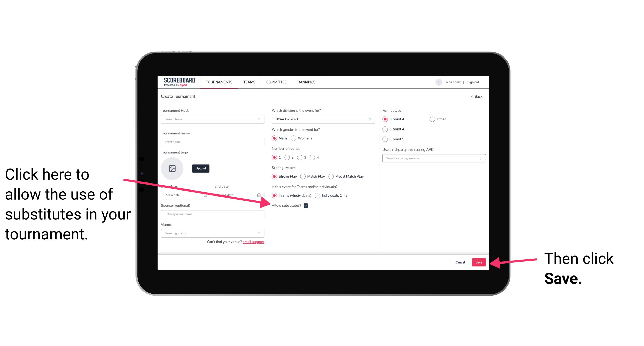The height and width of the screenshot is (346, 644).
Task: Expand Tournament Host search dropdown
Action: 261,119
